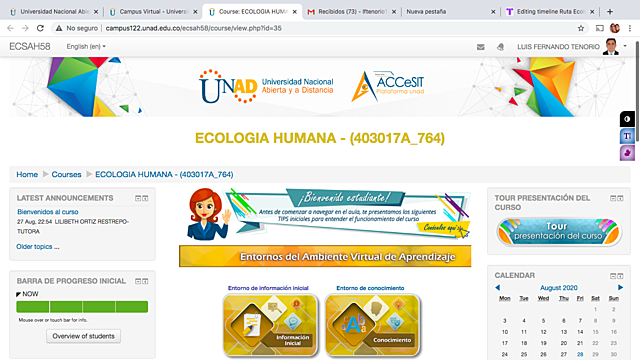Screen dimensions: 640x360
Task: Click the ACCeSIT platform logo
Action: point(388,87)
